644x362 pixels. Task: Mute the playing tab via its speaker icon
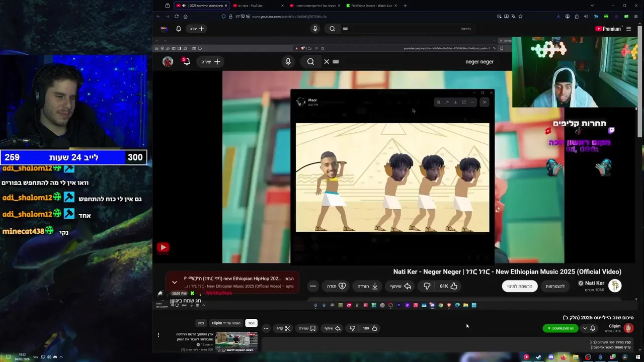coord(184,6)
